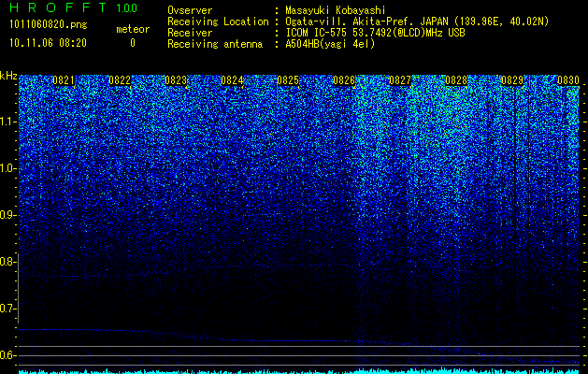Image resolution: width=588 pixels, height=374 pixels.
Task: Click the 0830 time marker
Action: point(568,80)
